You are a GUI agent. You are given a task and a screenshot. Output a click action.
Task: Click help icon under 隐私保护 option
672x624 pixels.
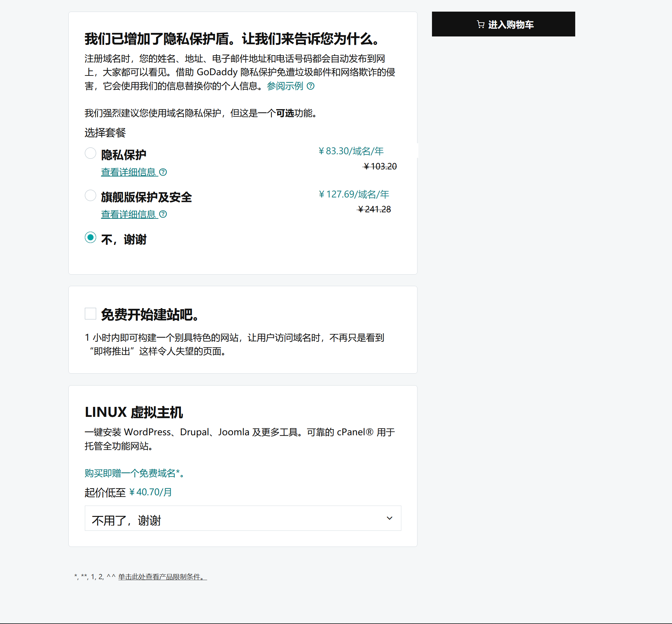[163, 172]
